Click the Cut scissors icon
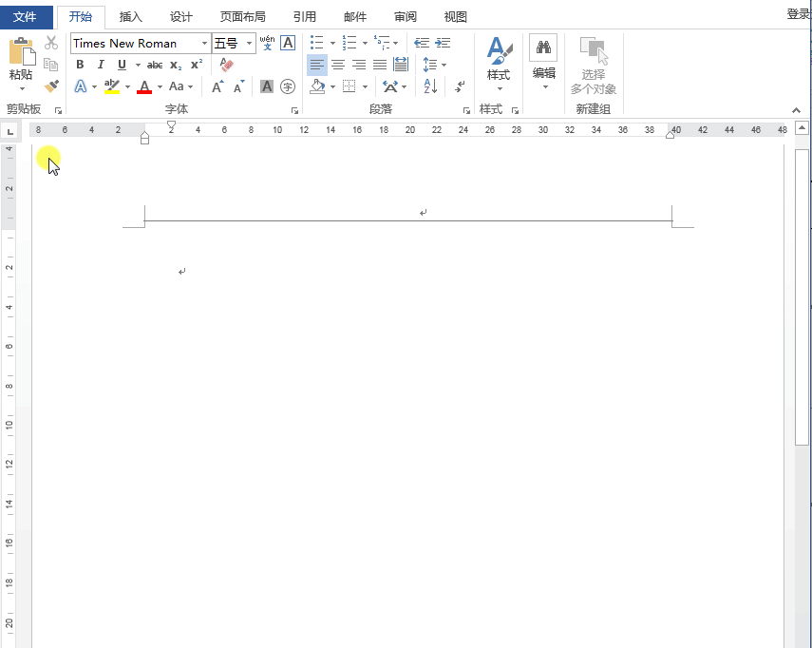The image size is (812, 648). pos(51,43)
